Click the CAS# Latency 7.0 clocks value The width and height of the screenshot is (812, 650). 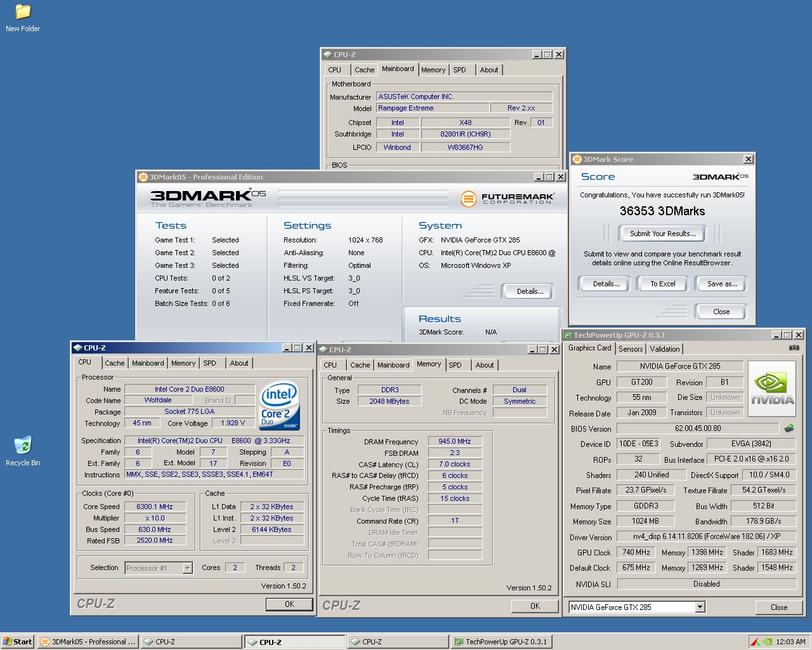pyautogui.click(x=455, y=464)
